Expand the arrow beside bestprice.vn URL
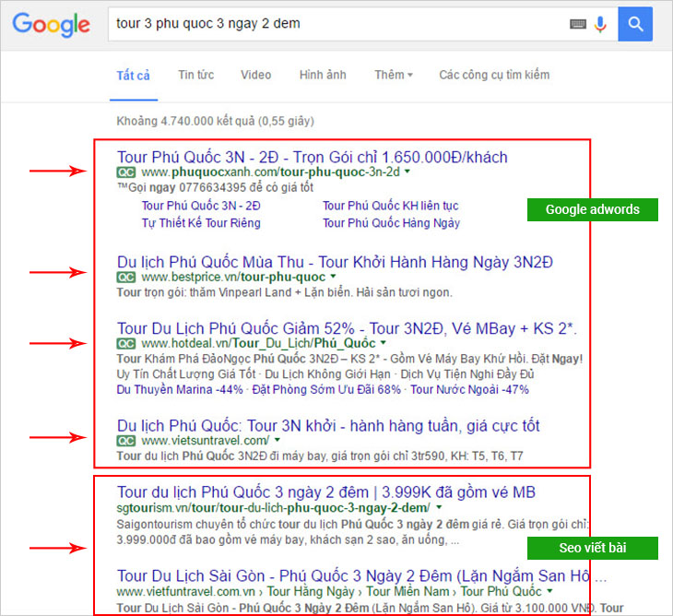673x616 pixels. click(334, 277)
